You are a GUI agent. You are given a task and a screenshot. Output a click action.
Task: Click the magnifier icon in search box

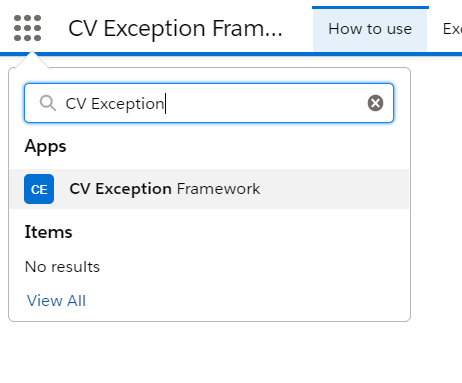[x=48, y=103]
